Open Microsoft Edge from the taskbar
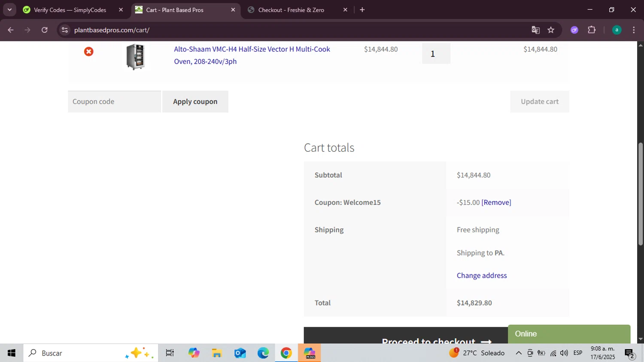This screenshot has height=362, width=644. 263,353
